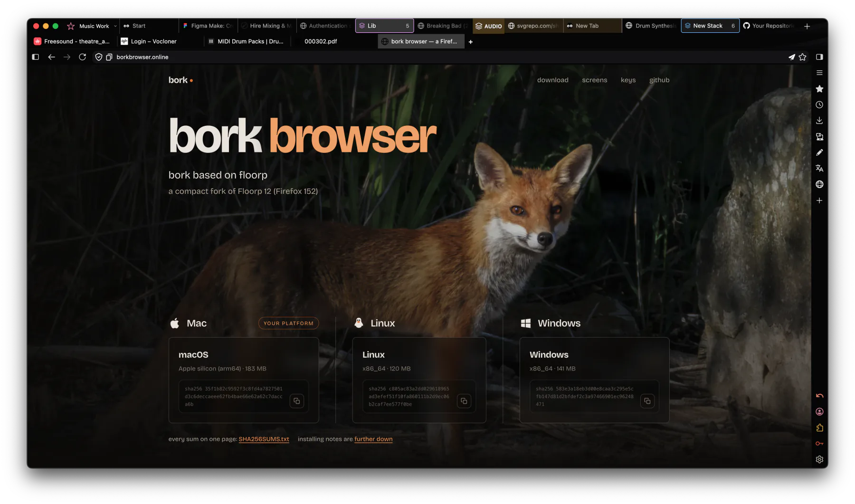Viewport: 855px width, 504px height.
Task: Open the Bookmarks star panel in sidebar
Action: point(819,89)
